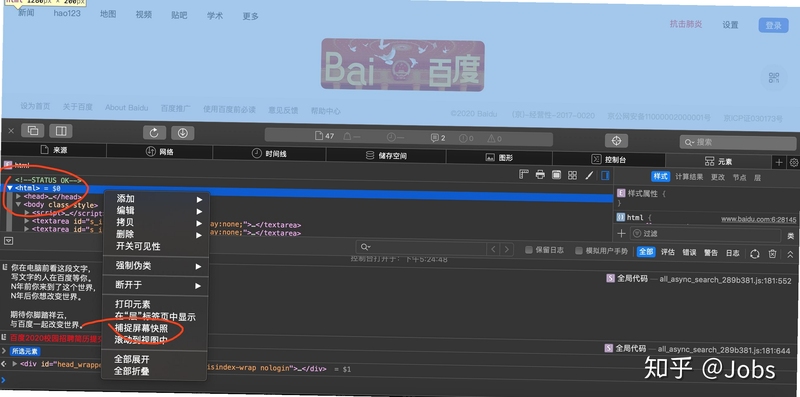Open inspector settings gear
This screenshot has width=800, height=397.
(x=794, y=163)
